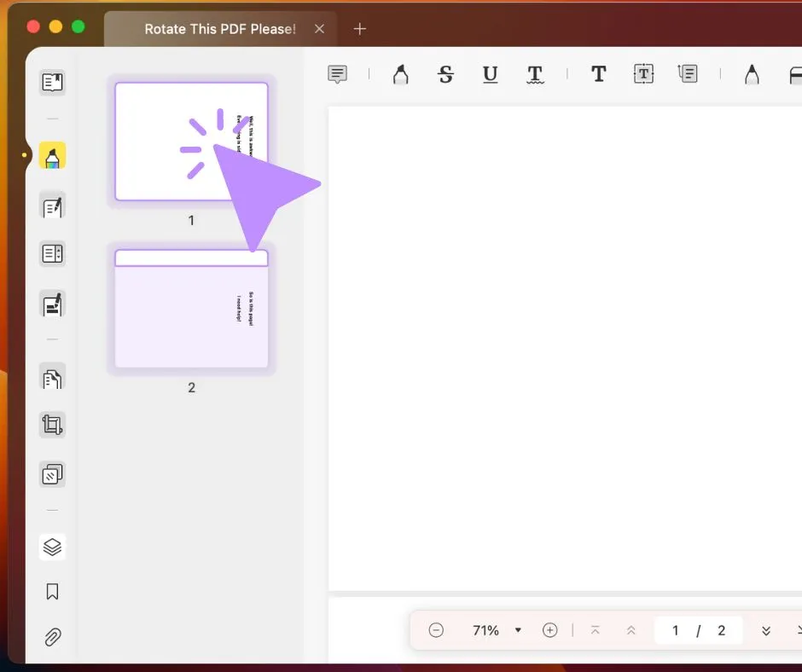
Task: Select the Squiggly underline tool
Action: click(535, 74)
